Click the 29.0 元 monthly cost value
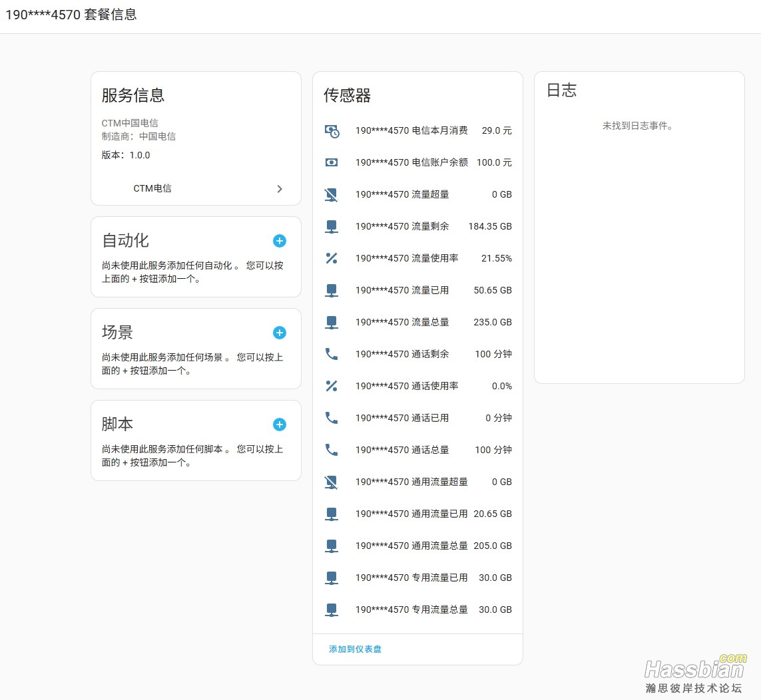The image size is (761, 700). pos(497,130)
